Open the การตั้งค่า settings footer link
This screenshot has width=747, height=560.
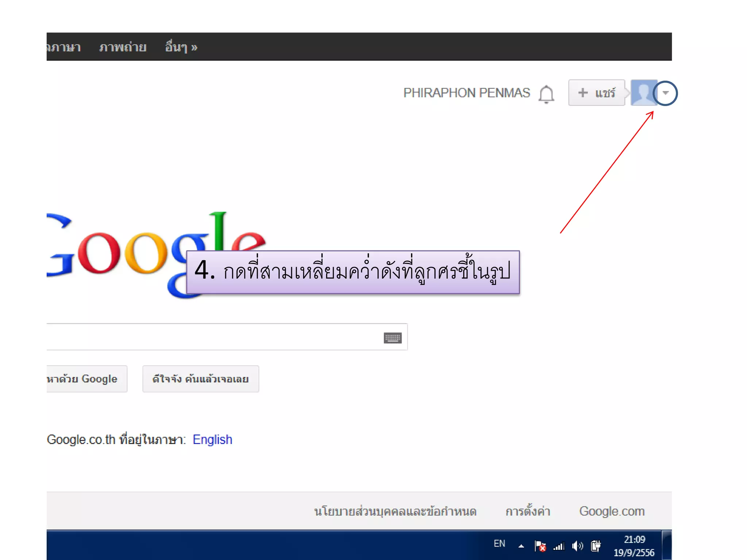point(528,511)
